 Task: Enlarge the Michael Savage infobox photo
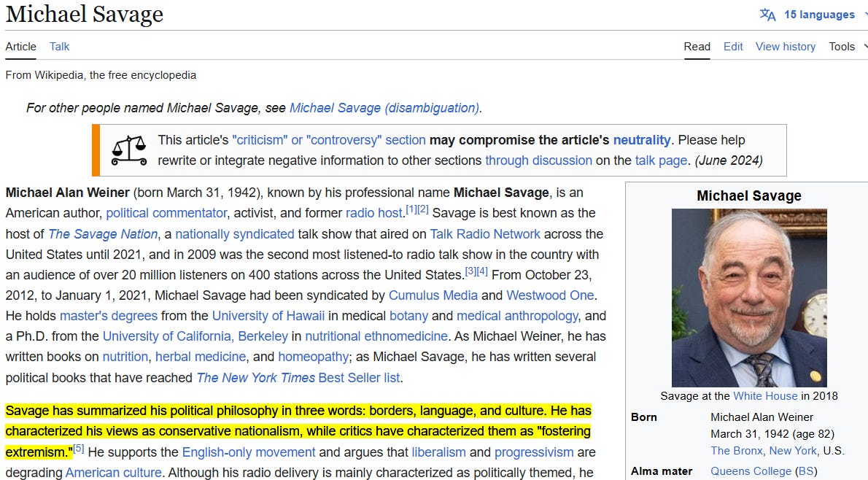[749, 298]
